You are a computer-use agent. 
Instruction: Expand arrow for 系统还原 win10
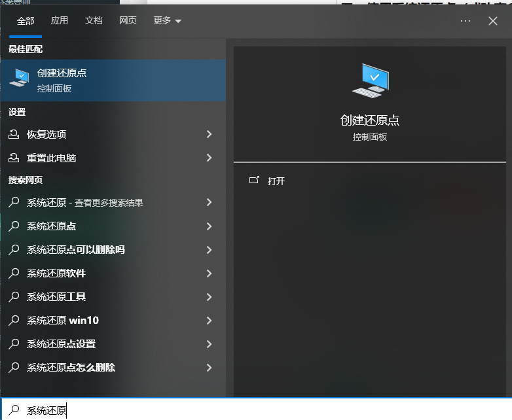tap(210, 321)
